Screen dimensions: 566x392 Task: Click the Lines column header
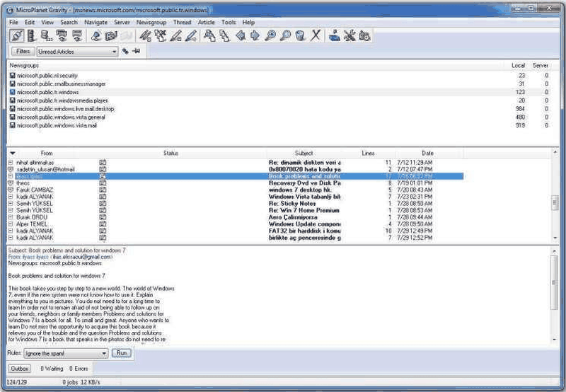368,153
